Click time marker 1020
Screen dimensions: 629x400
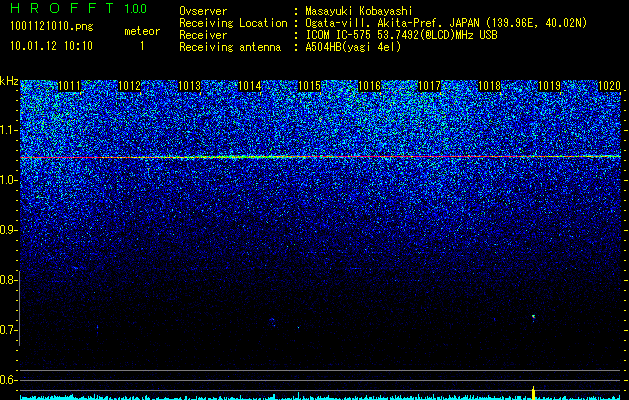[x=609, y=86]
